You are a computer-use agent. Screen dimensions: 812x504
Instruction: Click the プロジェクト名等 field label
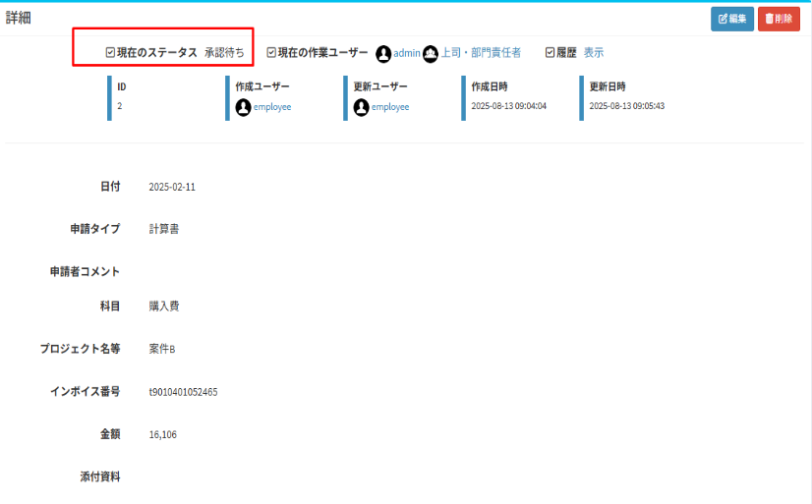tap(80, 349)
